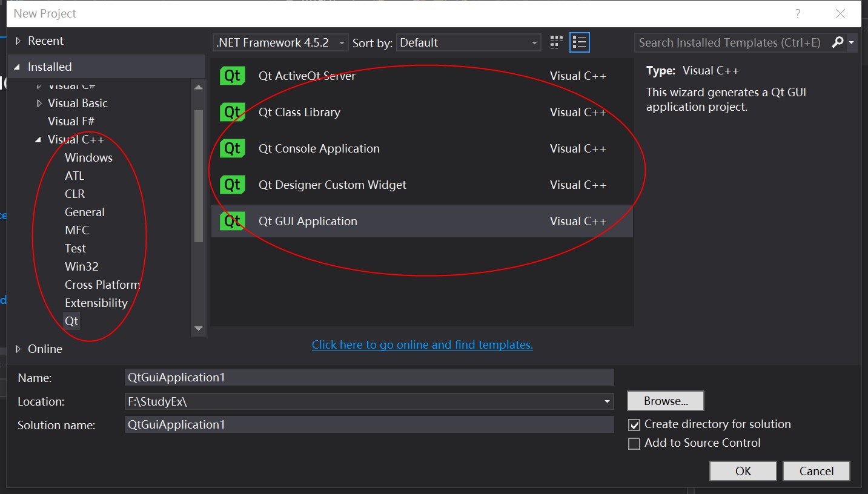The height and width of the screenshot is (494, 868).
Task: Click the Qt Console Application template icon
Action: tap(233, 148)
